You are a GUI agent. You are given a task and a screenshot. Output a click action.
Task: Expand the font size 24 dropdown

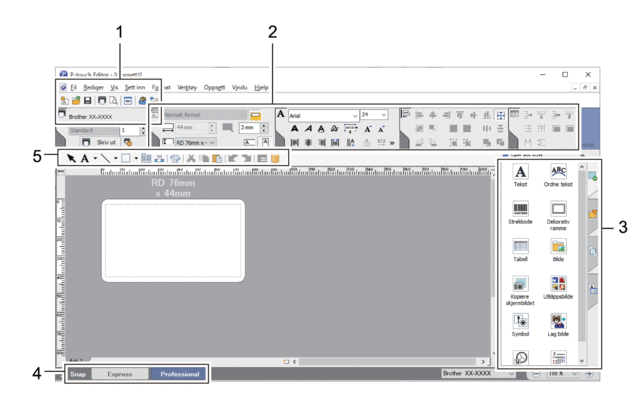(x=374, y=115)
